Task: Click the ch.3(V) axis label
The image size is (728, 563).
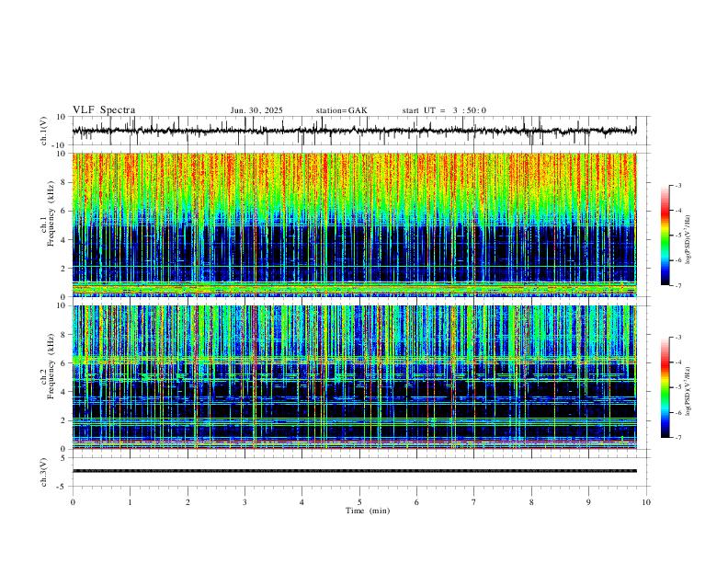Action: (44, 472)
